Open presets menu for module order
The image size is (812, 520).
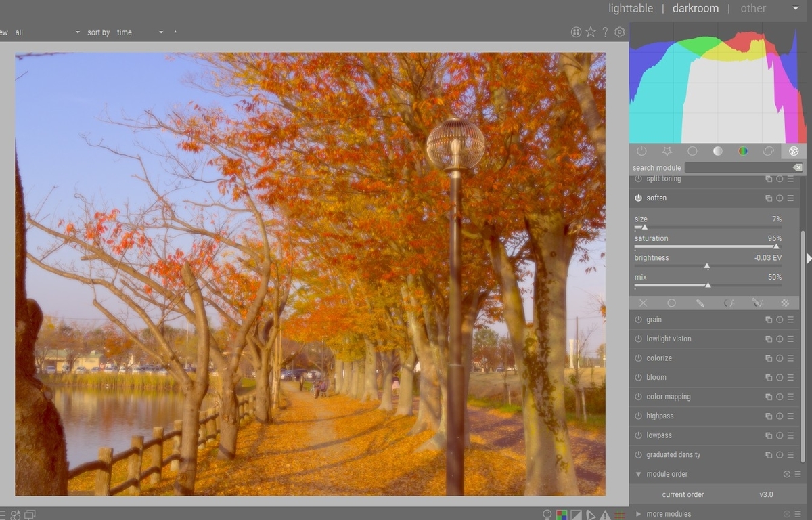(x=798, y=474)
